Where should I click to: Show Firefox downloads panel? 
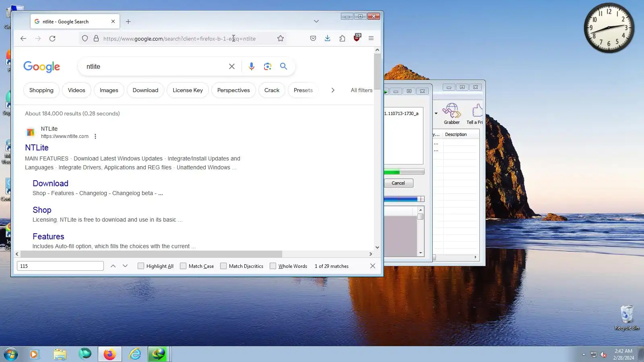click(x=328, y=39)
